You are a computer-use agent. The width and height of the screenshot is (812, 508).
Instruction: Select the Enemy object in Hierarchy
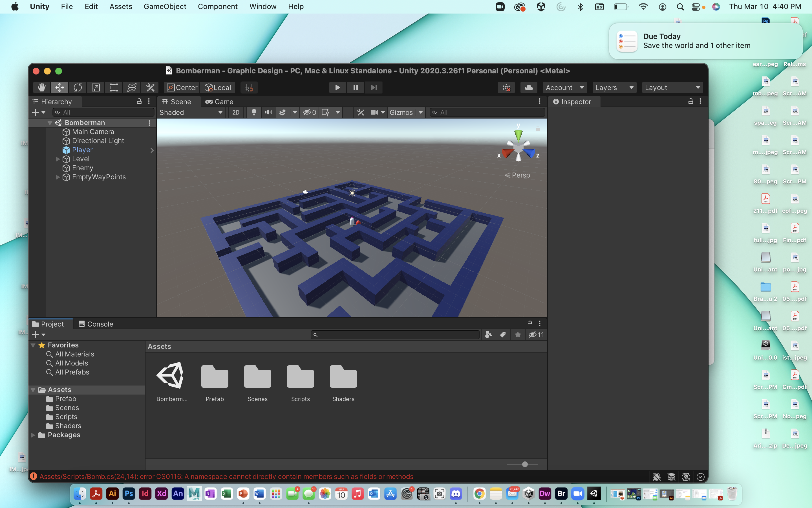pyautogui.click(x=83, y=168)
